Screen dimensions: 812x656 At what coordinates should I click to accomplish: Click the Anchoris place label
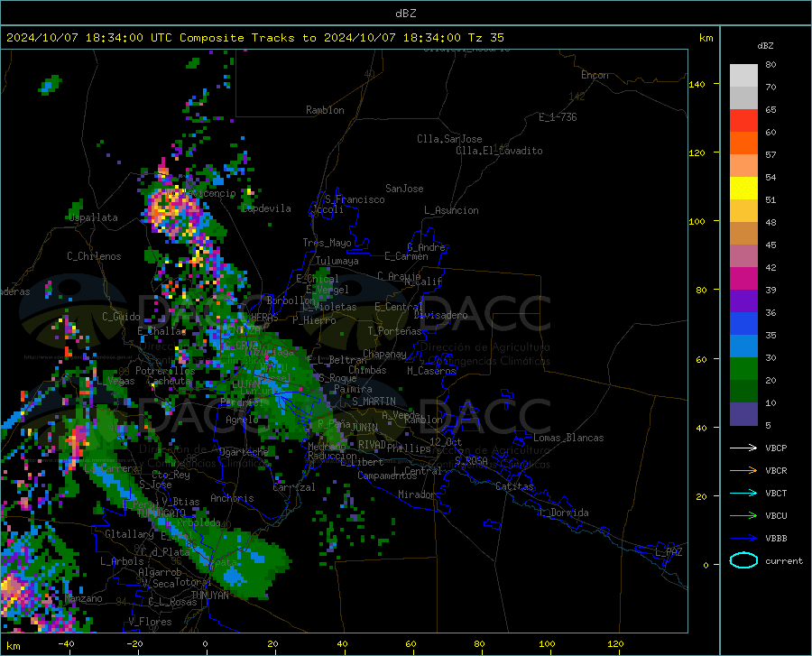[x=232, y=498]
